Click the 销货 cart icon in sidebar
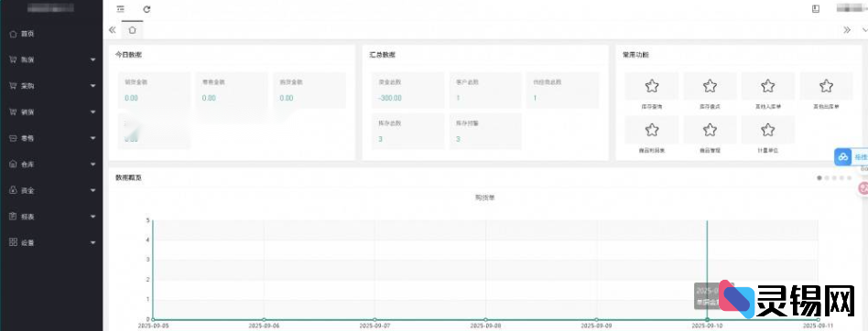 (13, 112)
